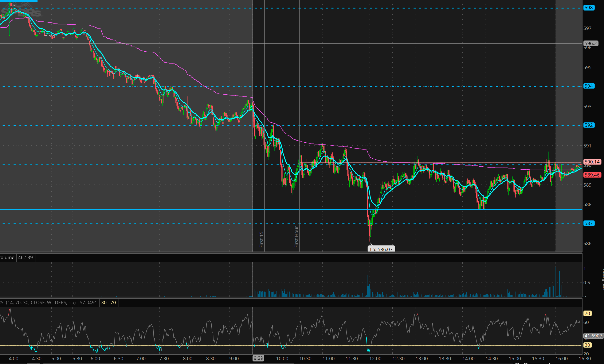Select the 596.2 crosshair price tag

click(591, 43)
